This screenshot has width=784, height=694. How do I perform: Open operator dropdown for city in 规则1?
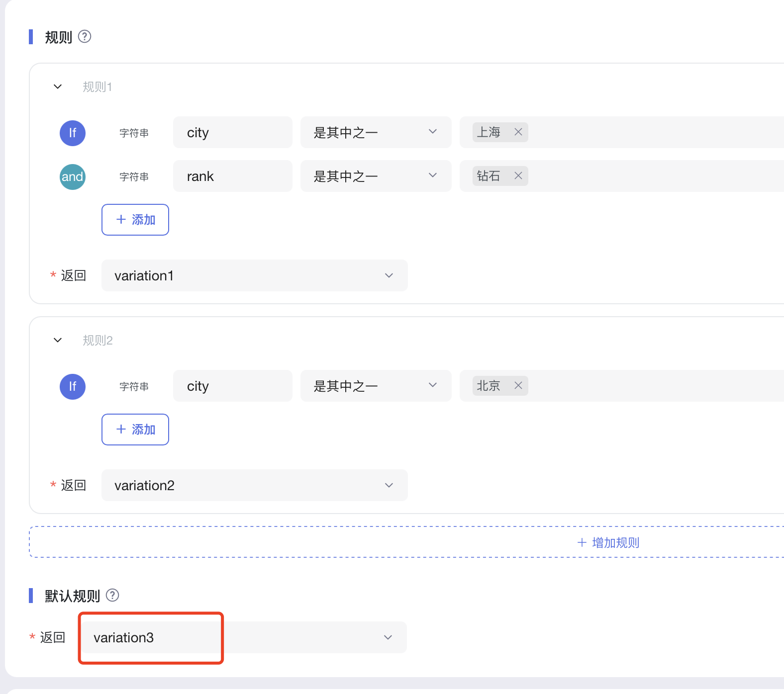pos(376,132)
